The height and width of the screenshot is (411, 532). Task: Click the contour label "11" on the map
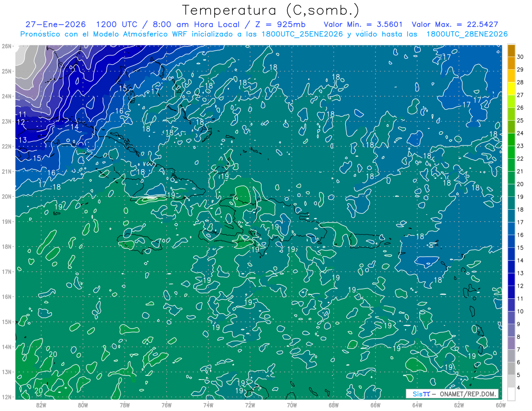pyautogui.click(x=23, y=114)
